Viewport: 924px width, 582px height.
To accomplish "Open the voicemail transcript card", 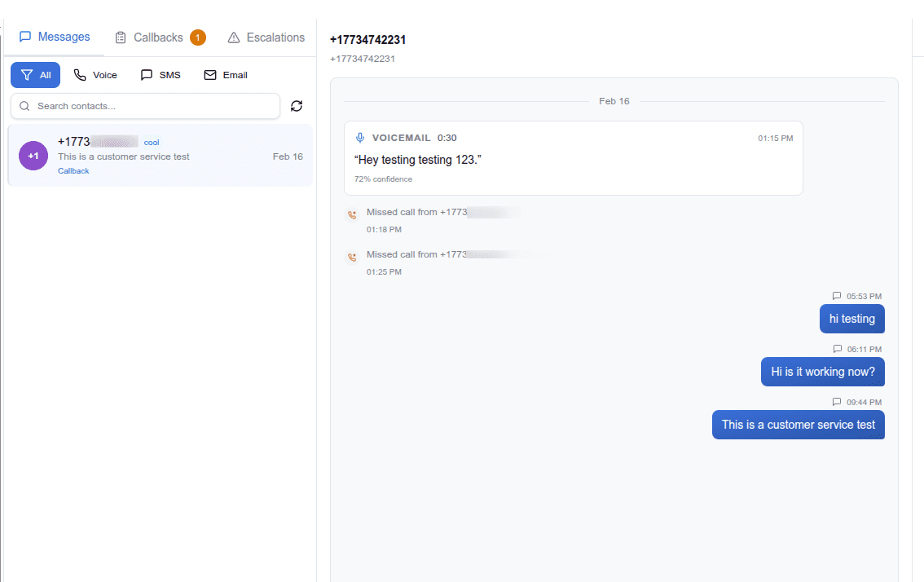I will pyautogui.click(x=573, y=159).
